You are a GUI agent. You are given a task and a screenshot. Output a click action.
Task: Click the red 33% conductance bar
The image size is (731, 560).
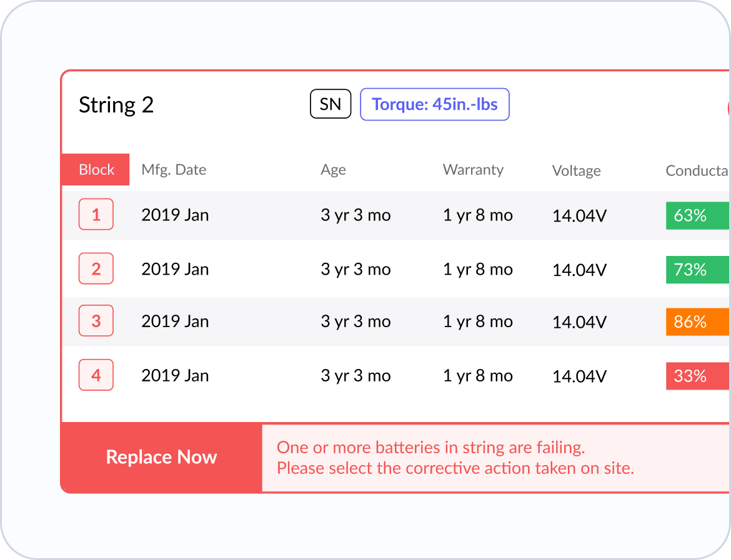[x=698, y=375]
